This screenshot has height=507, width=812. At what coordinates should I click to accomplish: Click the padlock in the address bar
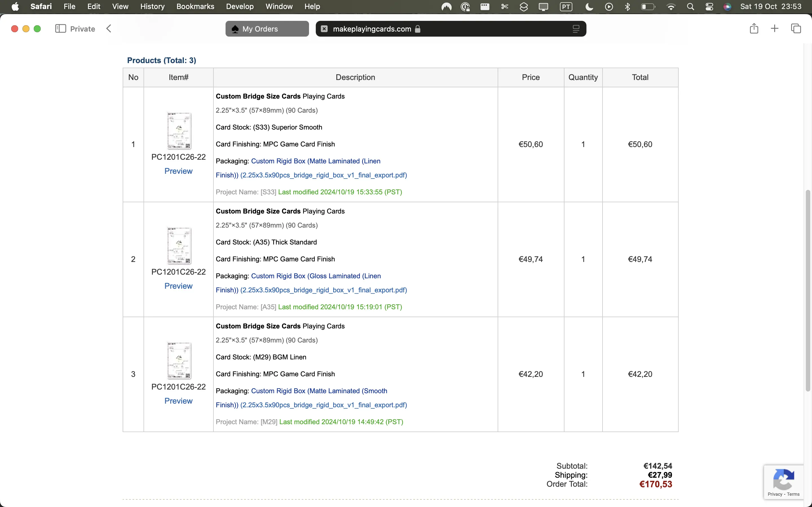pos(418,29)
